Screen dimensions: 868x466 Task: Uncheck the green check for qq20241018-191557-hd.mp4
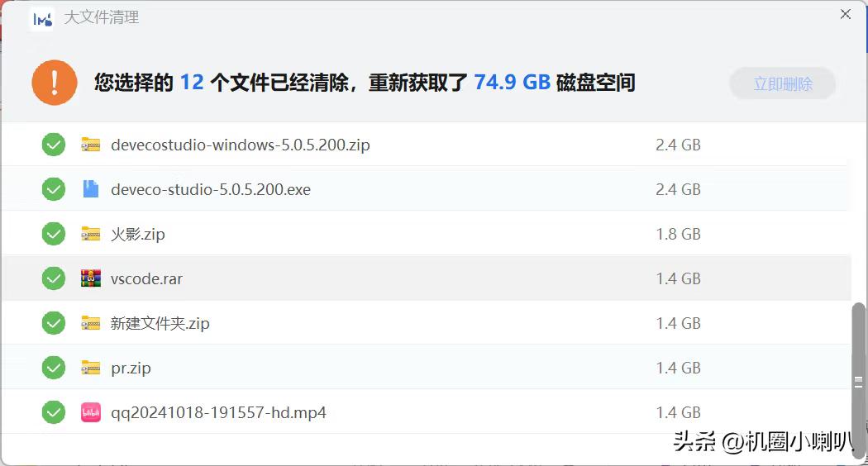pos(54,412)
